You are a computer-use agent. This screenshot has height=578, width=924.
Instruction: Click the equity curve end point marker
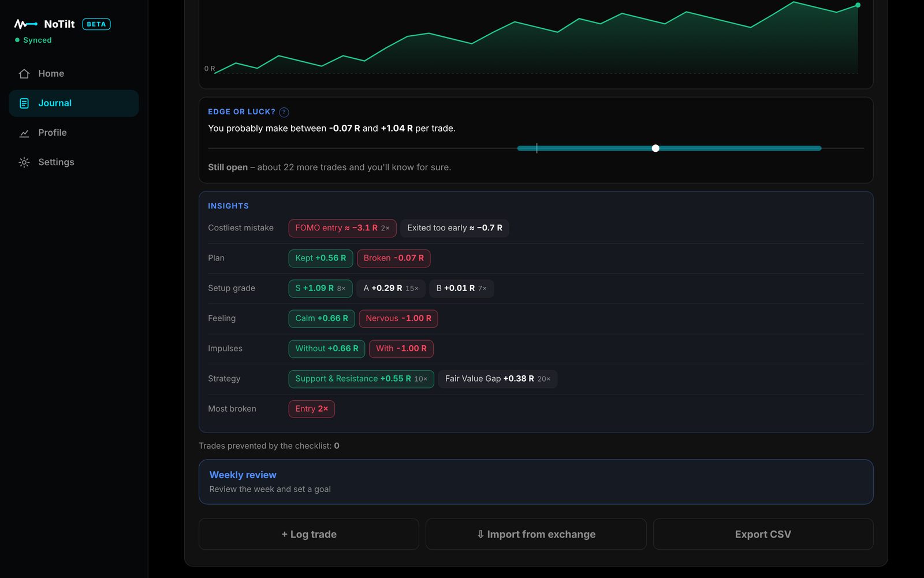pyautogui.click(x=858, y=5)
